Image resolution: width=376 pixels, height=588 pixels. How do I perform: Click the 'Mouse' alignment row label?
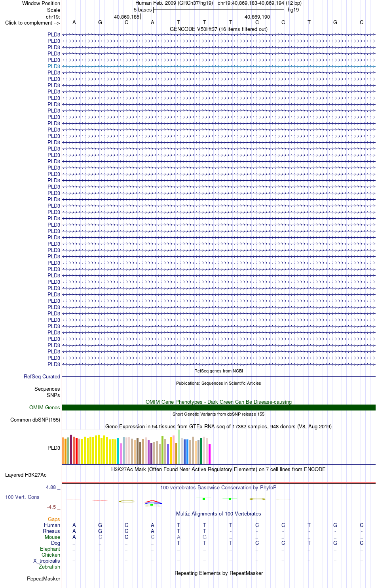coord(53,537)
